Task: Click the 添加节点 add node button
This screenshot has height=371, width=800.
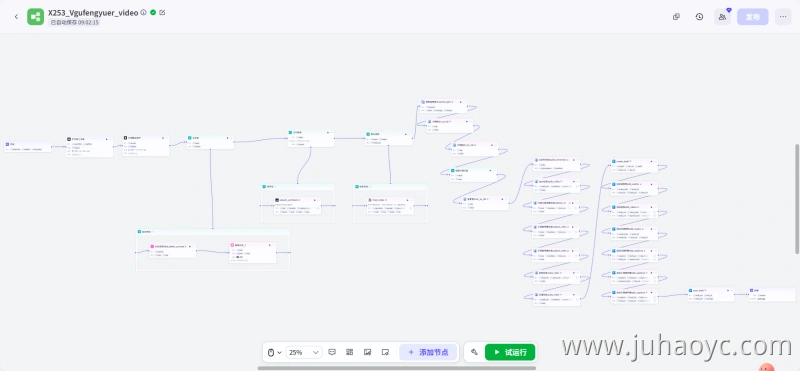Action: (428, 352)
